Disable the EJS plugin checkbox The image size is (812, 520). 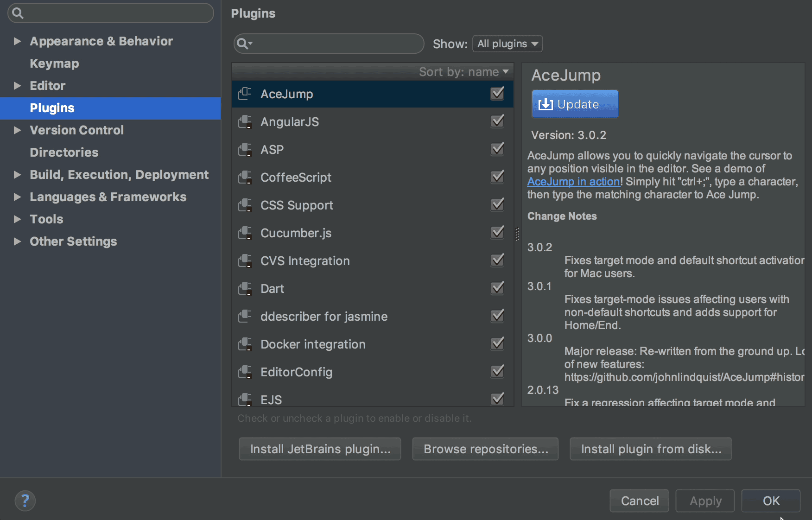point(496,399)
